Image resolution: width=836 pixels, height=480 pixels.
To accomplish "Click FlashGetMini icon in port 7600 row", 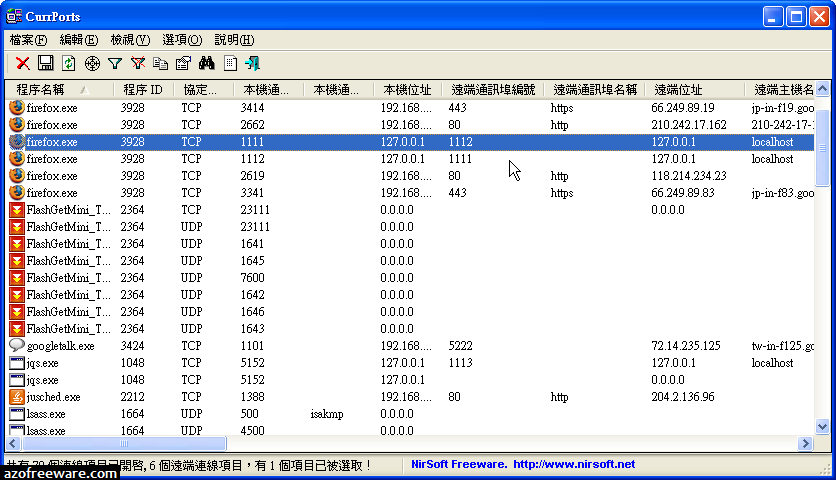I will coord(17,278).
